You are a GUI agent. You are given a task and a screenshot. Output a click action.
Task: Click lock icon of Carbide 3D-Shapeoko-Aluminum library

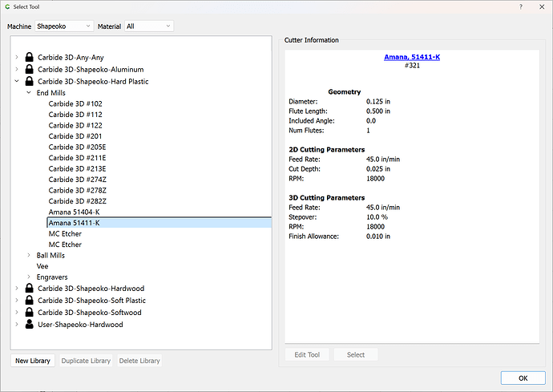tap(30, 70)
